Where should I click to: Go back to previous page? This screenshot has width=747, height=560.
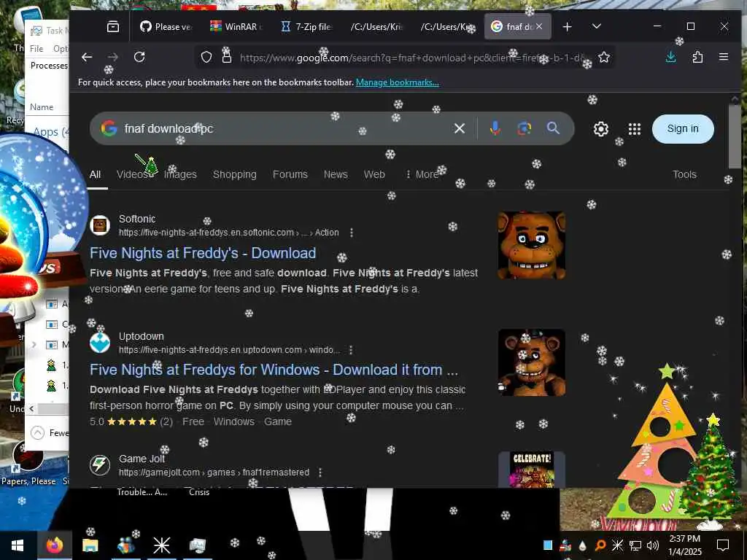87,58
